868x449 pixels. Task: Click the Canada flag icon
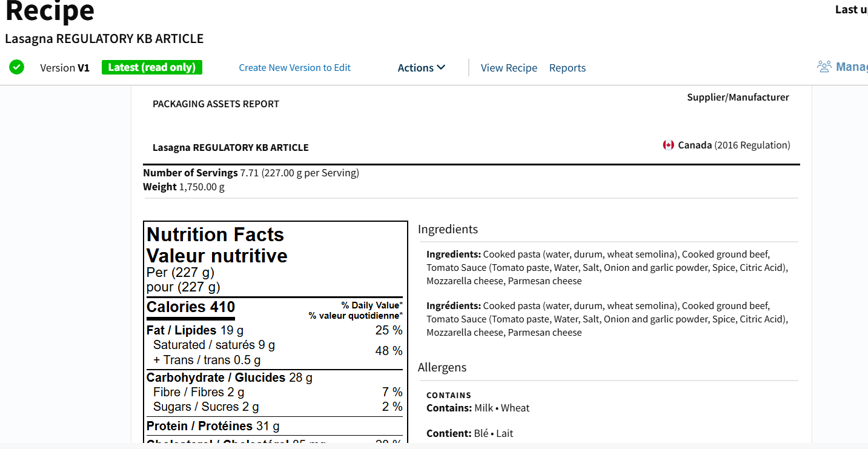668,145
